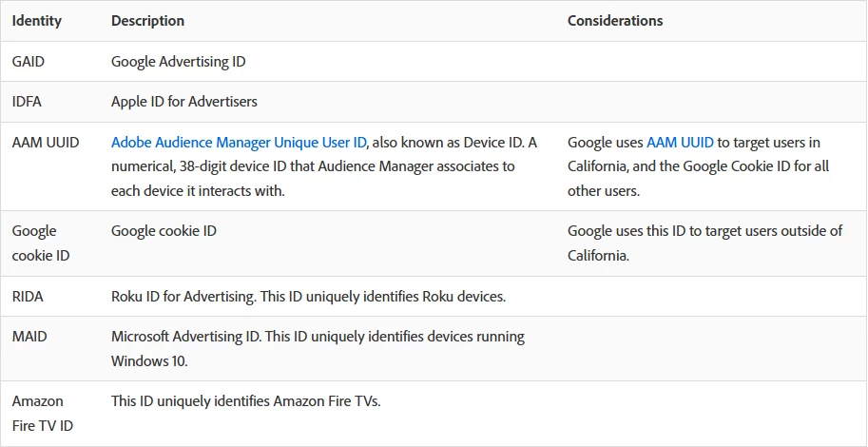
Task: Click the Apple ID for Advertisers text
Action: click(x=184, y=102)
